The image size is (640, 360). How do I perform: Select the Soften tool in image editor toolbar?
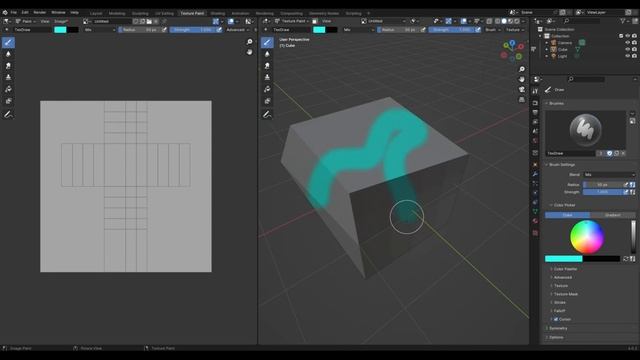[x=8, y=54]
